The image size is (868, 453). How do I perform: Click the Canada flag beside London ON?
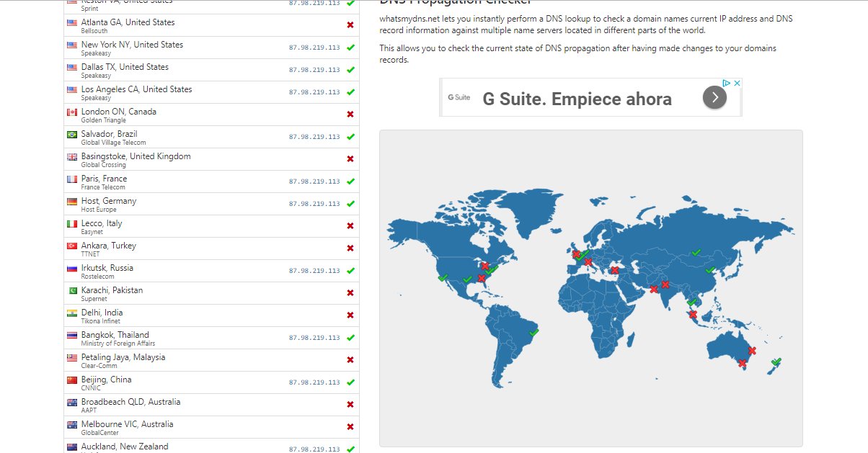72,112
